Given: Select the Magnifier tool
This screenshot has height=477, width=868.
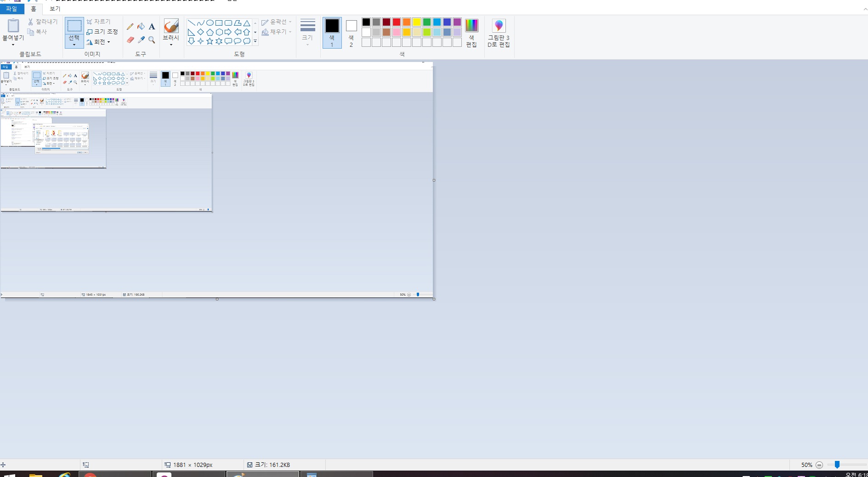Looking at the screenshot, I should coord(152,40).
